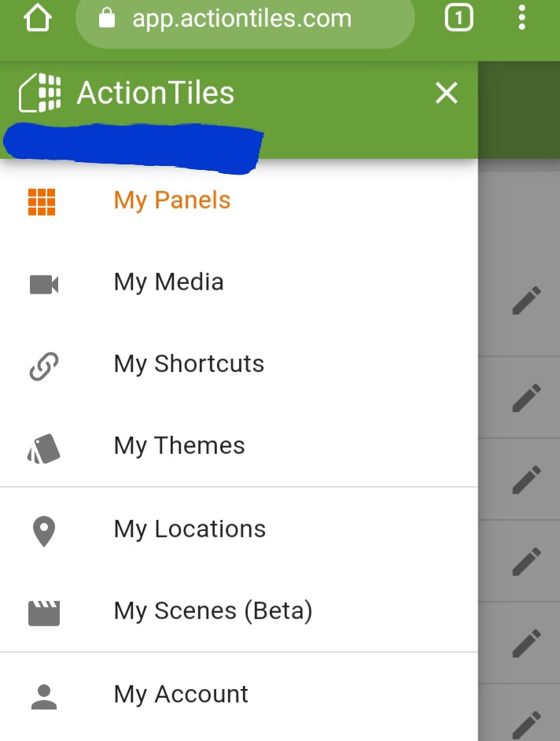Click the My Panels grid icon
Screen dimensions: 560x741
pyautogui.click(x=41, y=200)
